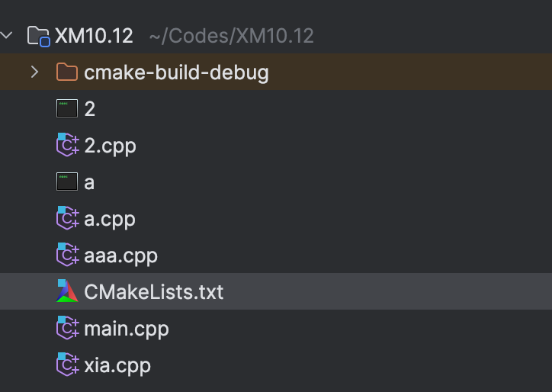The width and height of the screenshot is (552, 392).
Task: Click the C++ icon of a.cpp
Action: tap(68, 219)
